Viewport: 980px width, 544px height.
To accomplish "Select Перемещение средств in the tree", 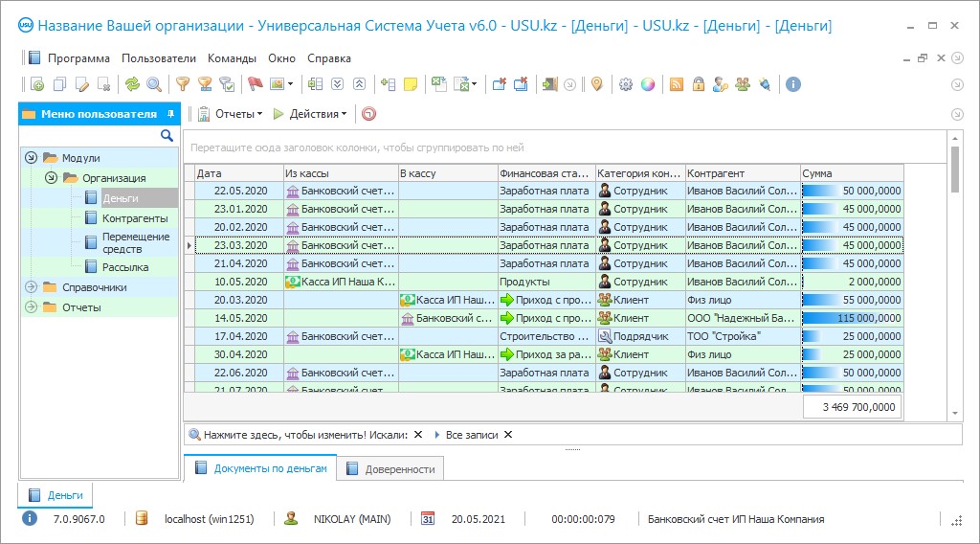I will pyautogui.click(x=136, y=242).
